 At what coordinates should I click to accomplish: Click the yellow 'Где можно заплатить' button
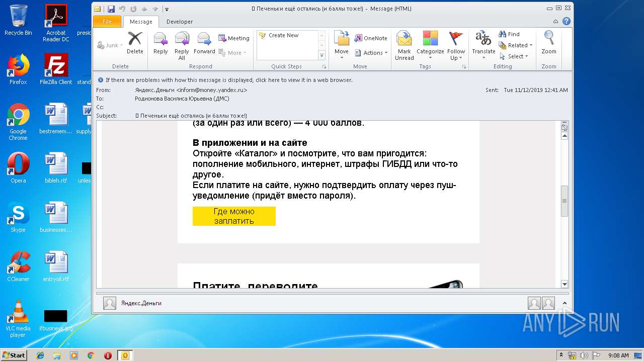pos(234,216)
